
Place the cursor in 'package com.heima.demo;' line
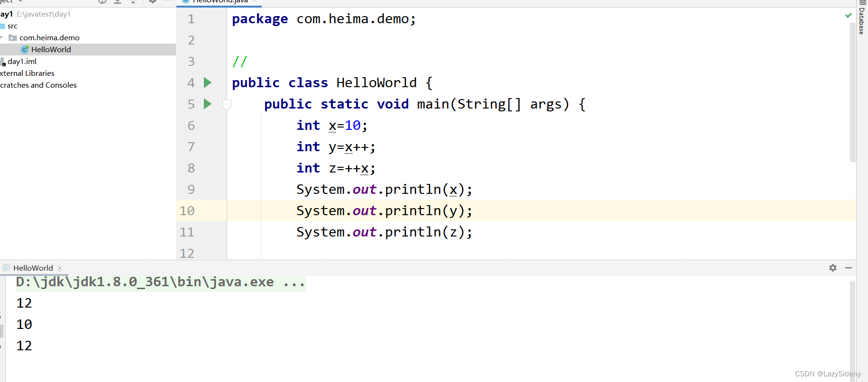324,19
